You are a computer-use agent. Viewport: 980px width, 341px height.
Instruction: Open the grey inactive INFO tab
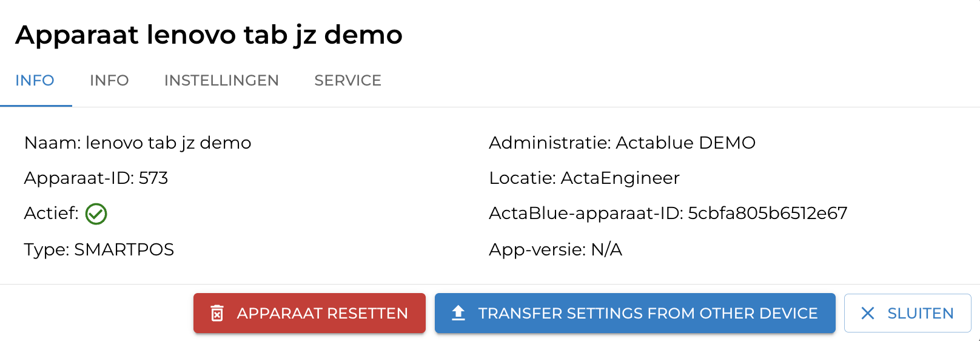pos(109,81)
